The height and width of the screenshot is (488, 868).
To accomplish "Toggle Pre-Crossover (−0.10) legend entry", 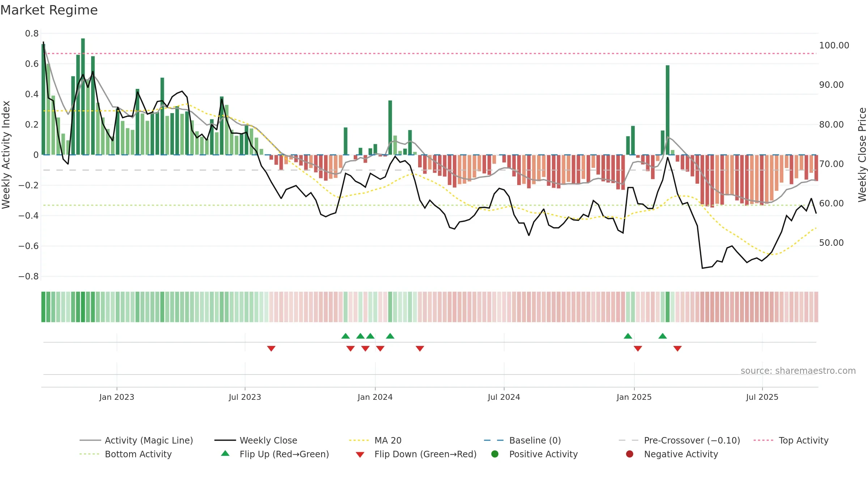I will [679, 440].
